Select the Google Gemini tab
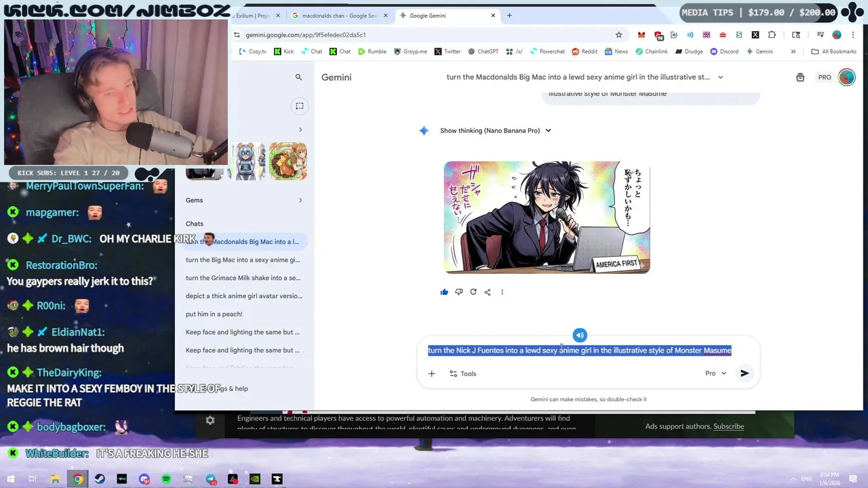The image size is (868, 488). click(x=448, y=16)
